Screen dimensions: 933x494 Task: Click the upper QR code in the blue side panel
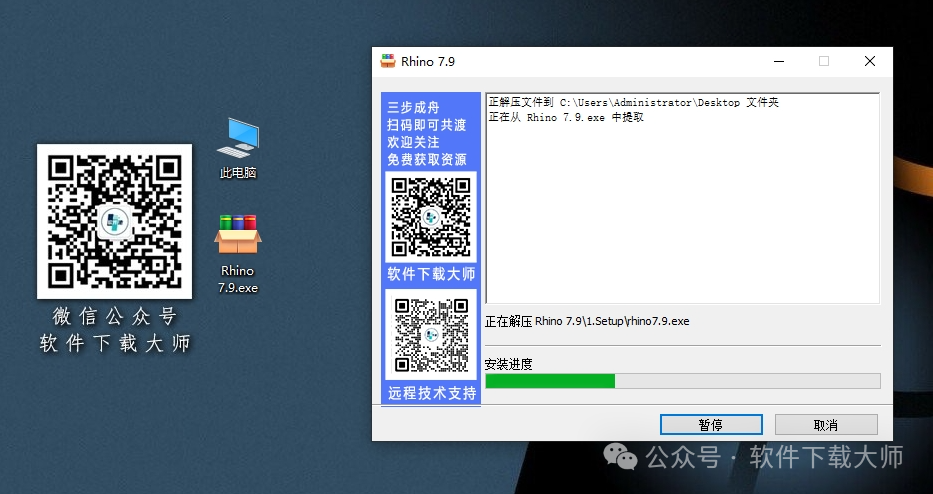(x=431, y=217)
